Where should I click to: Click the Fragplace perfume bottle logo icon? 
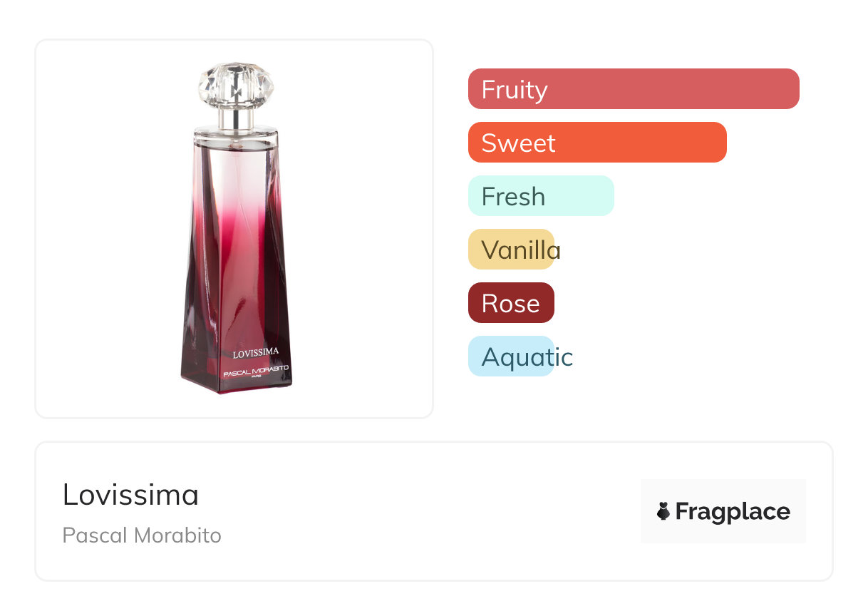click(663, 511)
